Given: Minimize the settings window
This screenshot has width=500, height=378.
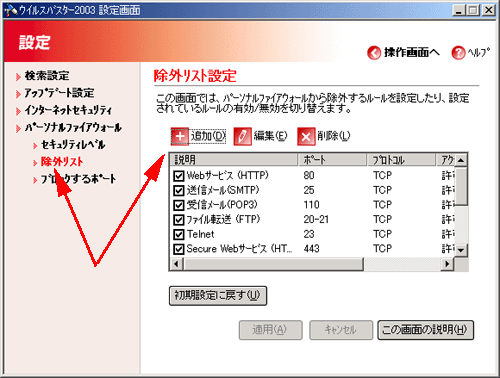Looking at the screenshot, I should 459,10.
